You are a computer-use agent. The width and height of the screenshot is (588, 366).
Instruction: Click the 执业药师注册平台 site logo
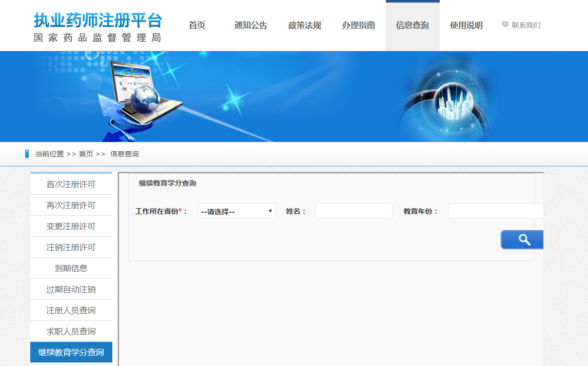click(97, 27)
